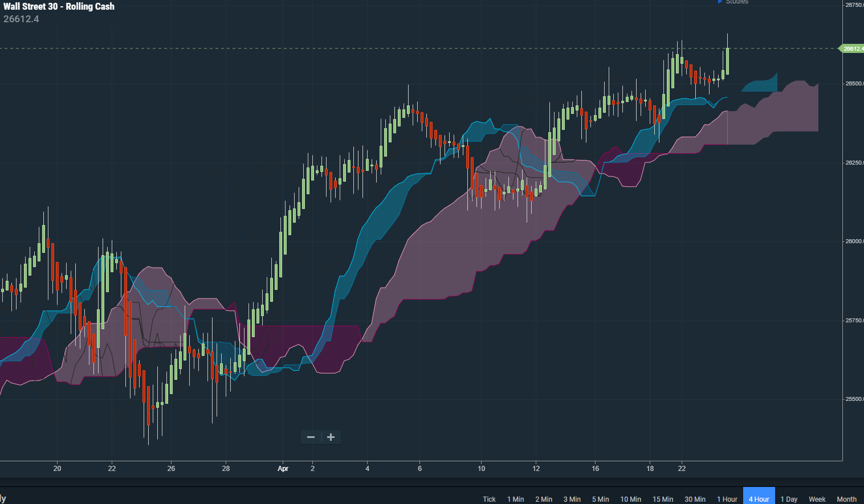Image resolution: width=864 pixels, height=504 pixels.
Task: Click the 28 date label on the time axis
Action: click(226, 469)
